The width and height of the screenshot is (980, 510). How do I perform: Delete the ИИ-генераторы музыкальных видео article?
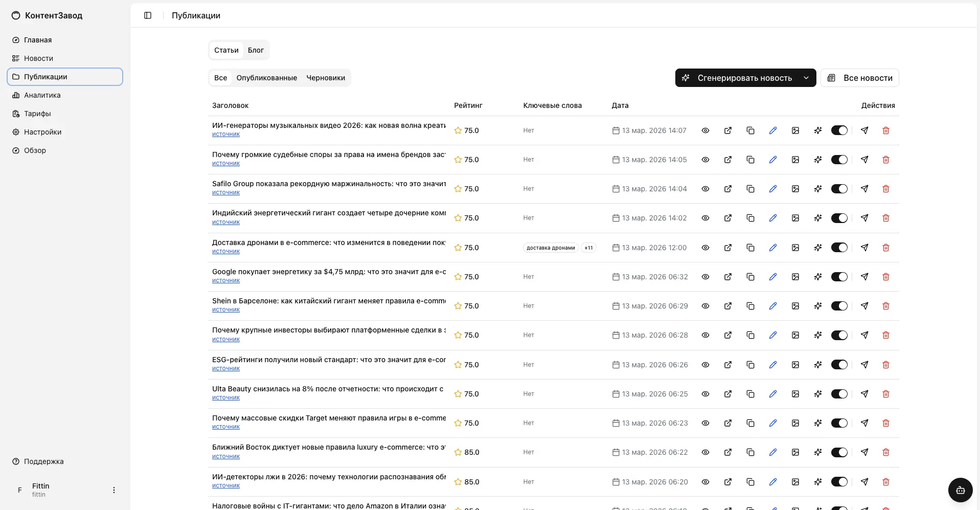[x=885, y=130]
